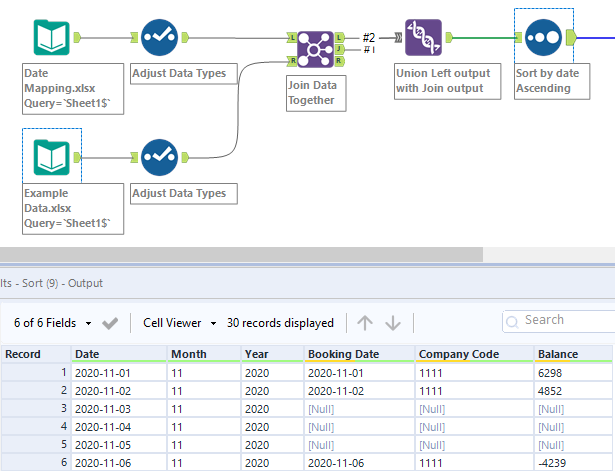Select the Null Booking Date in record 4
The height and width of the screenshot is (471, 615).
359,427
